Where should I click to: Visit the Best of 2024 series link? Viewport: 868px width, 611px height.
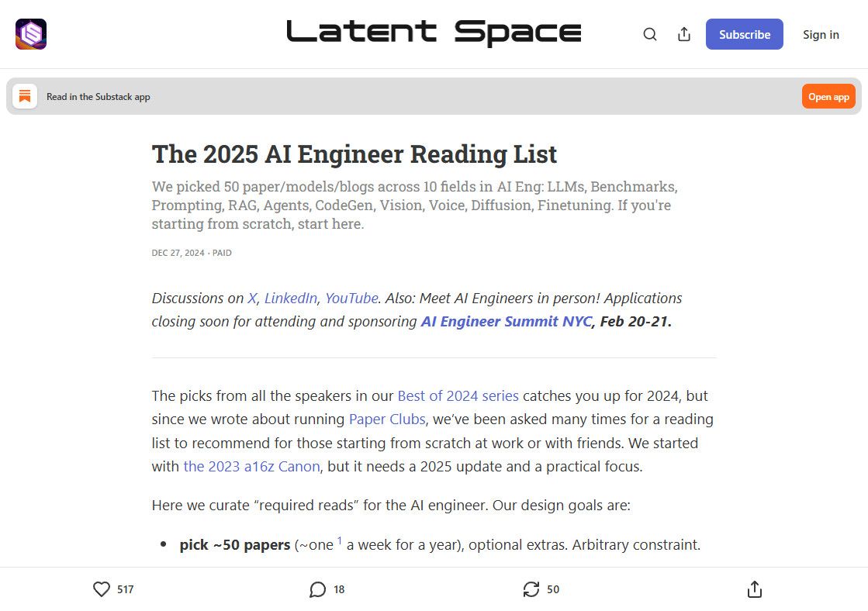[x=458, y=395]
